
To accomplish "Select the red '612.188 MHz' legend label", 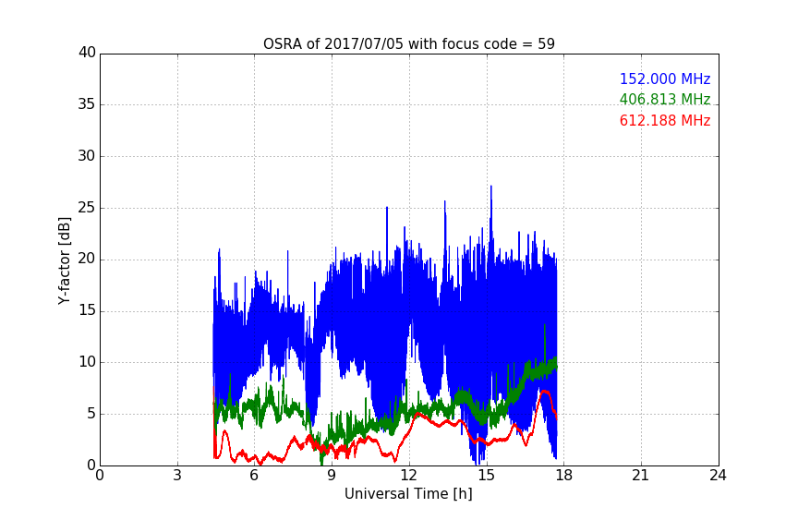I will click(665, 121).
